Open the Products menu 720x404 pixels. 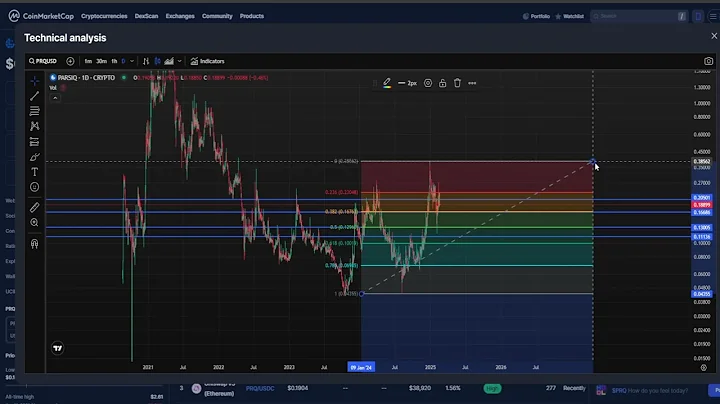252,16
